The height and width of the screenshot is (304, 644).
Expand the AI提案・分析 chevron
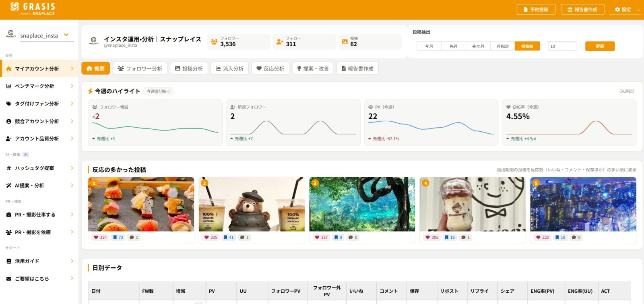(72, 186)
